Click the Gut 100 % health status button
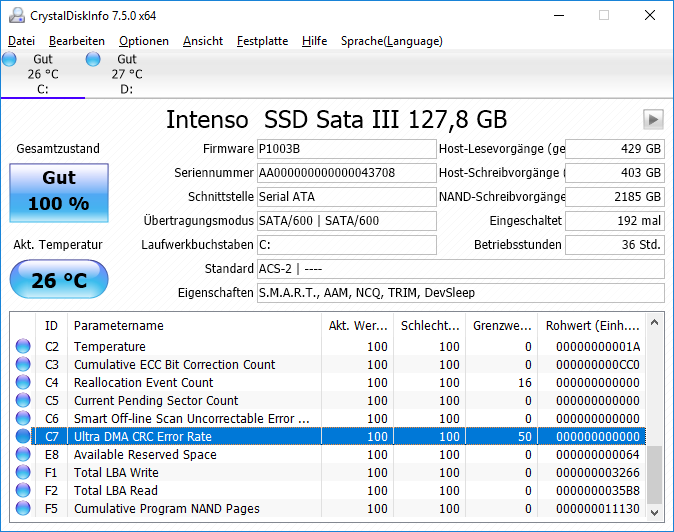 [59, 193]
